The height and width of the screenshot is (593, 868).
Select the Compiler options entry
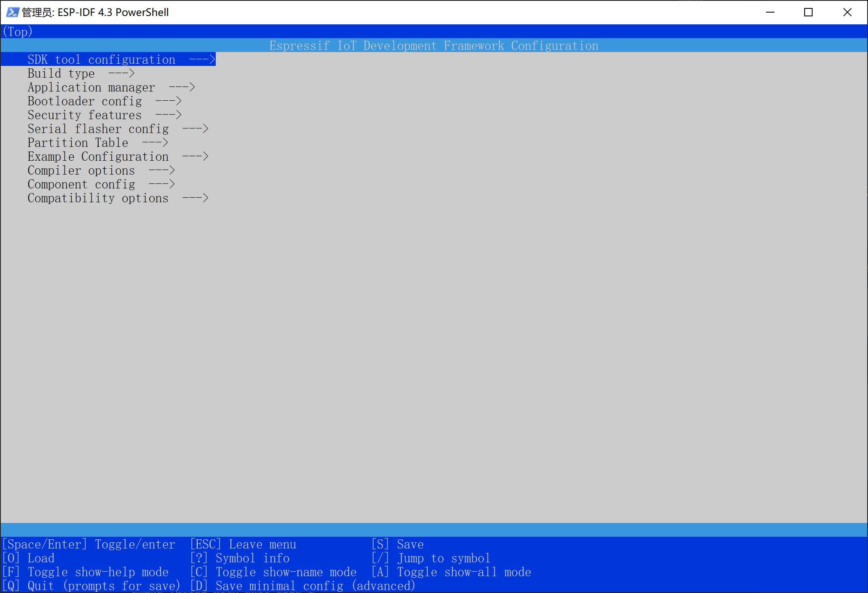101,170
